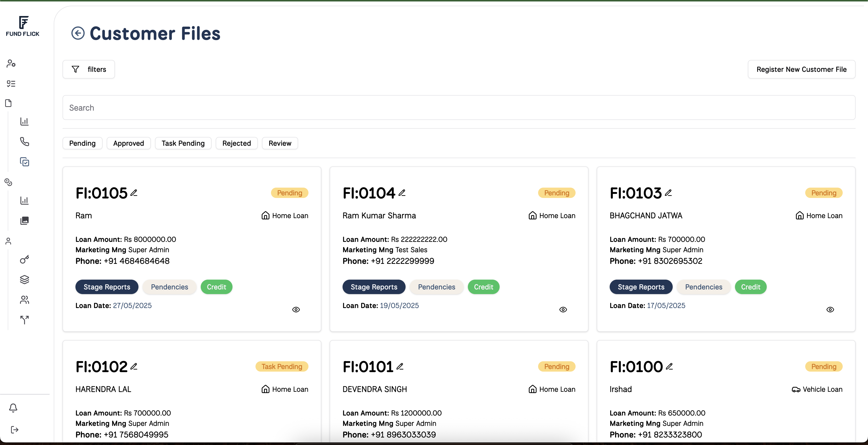This screenshot has height=445, width=868.
Task: Filter by Approved status tab
Action: point(128,143)
